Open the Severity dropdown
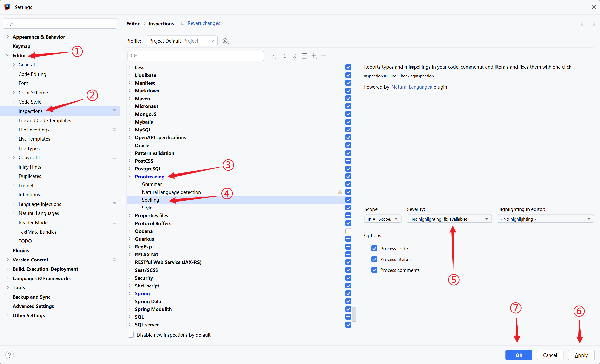 [x=449, y=219]
